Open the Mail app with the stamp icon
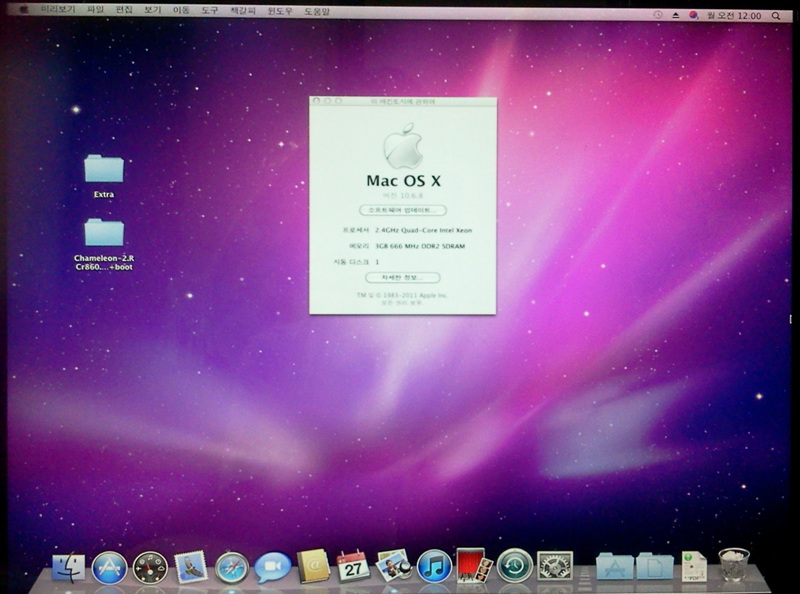Image resolution: width=800 pixels, height=594 pixels. (x=191, y=567)
